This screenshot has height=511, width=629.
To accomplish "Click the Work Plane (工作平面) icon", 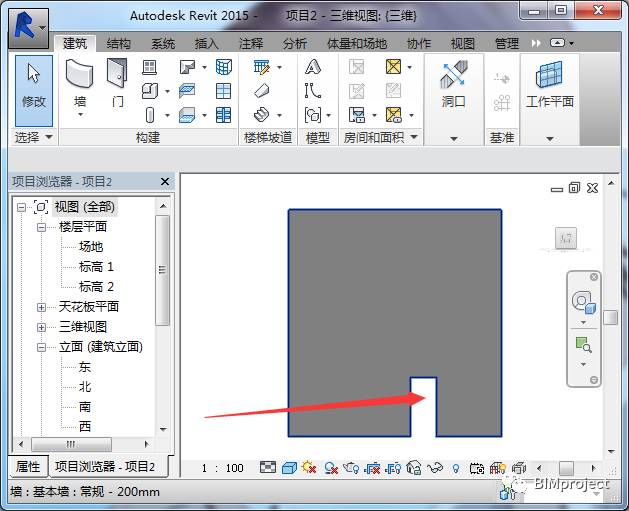I will (x=550, y=84).
